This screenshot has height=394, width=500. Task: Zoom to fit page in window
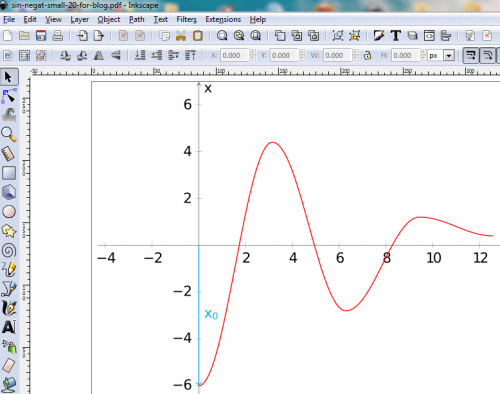coord(256,36)
